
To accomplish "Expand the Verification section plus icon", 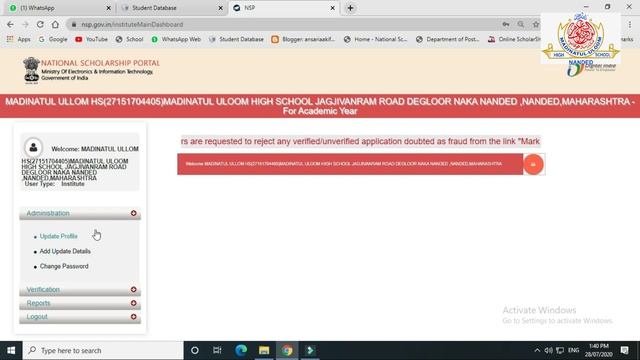I will pyautogui.click(x=133, y=289).
